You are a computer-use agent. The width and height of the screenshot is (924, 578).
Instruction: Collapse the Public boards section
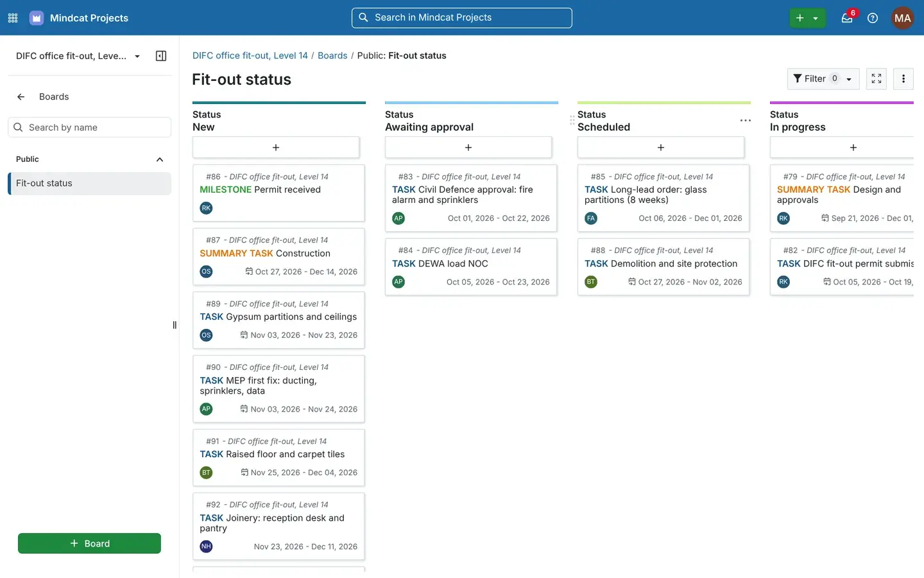[x=160, y=159]
